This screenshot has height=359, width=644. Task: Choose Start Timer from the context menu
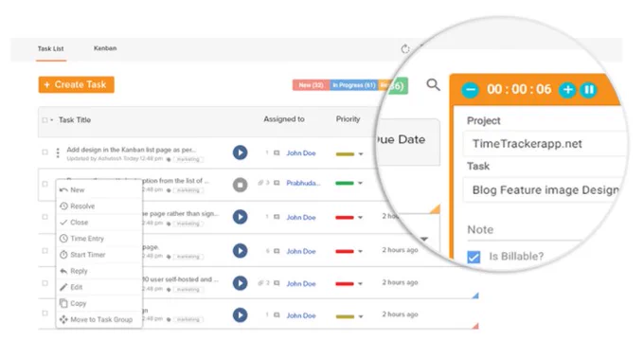(x=99, y=255)
